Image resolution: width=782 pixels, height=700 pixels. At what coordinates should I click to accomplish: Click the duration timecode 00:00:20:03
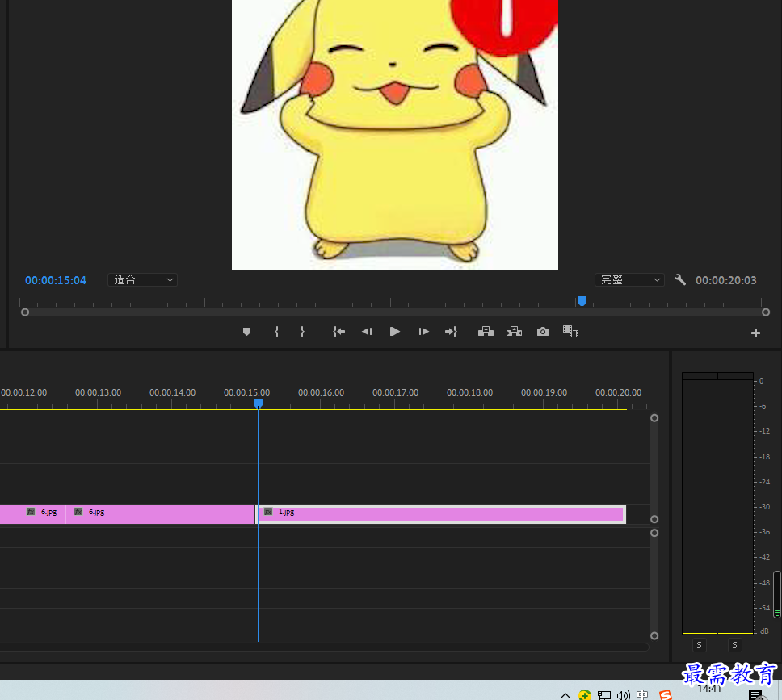point(726,280)
